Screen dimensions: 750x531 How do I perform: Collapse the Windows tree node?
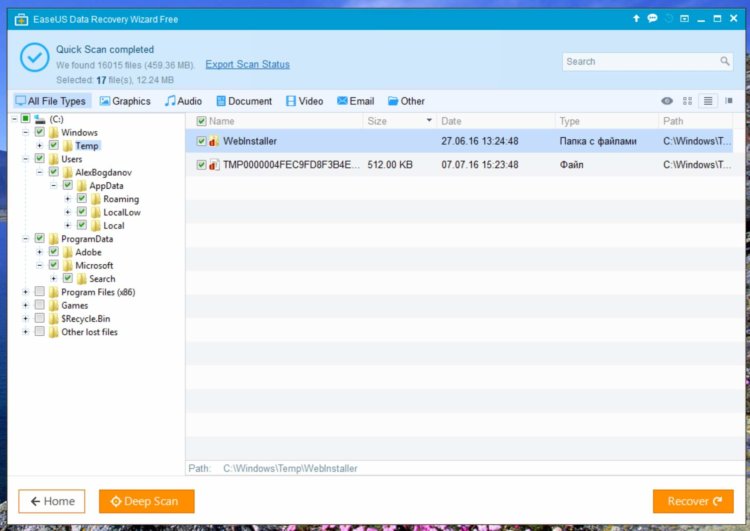click(26, 132)
